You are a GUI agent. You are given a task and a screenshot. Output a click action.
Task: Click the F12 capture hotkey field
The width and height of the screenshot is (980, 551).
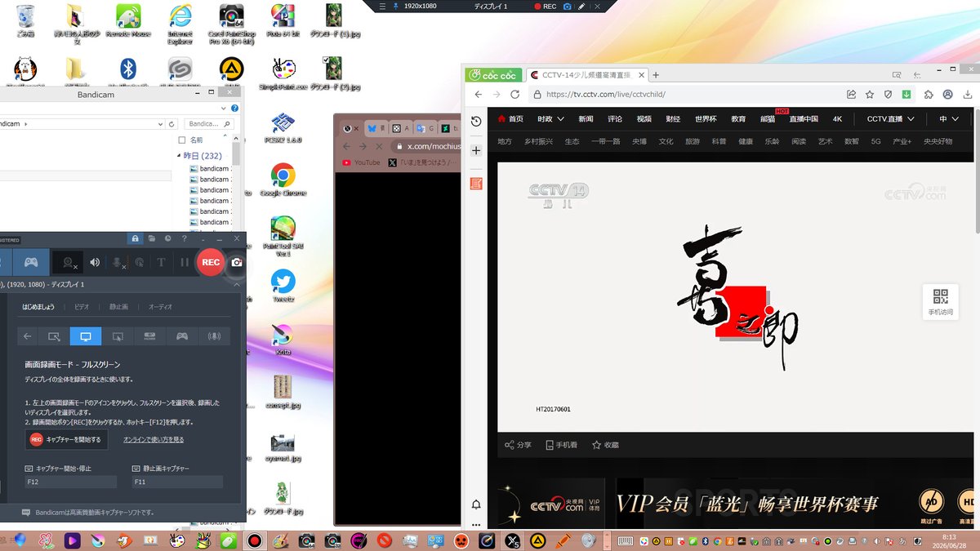(70, 482)
